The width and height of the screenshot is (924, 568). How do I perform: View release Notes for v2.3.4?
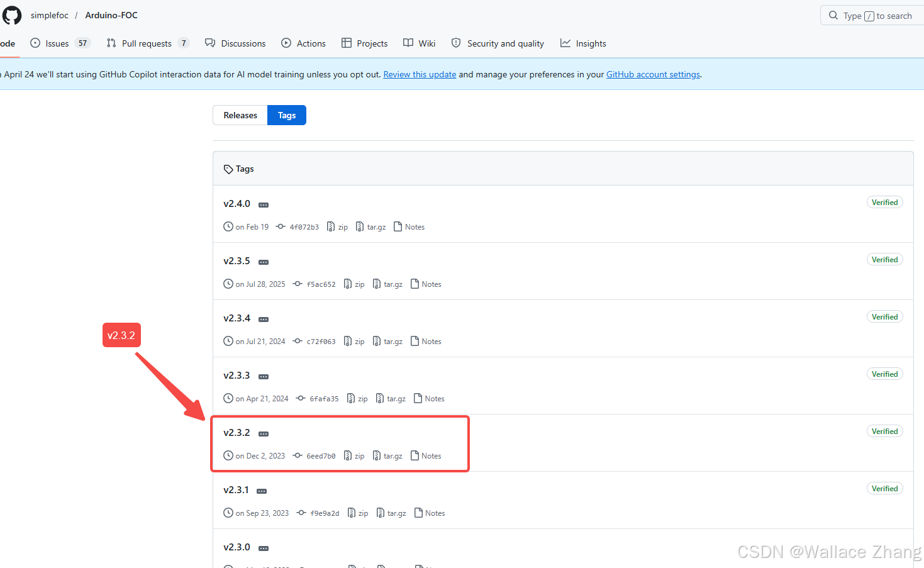click(426, 342)
